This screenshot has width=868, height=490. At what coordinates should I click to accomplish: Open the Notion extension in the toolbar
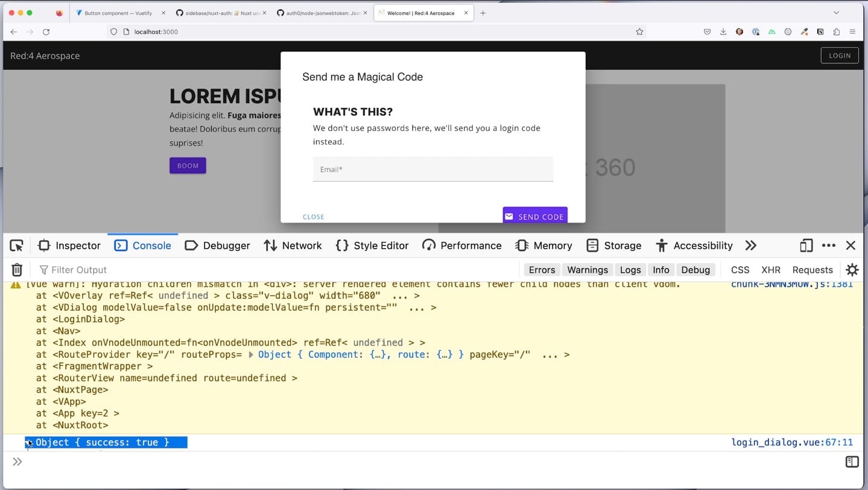click(820, 31)
